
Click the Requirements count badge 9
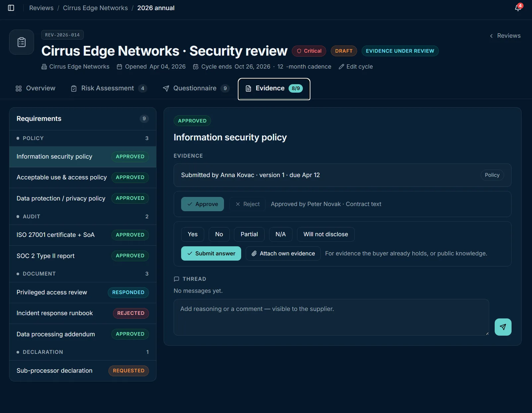point(144,119)
